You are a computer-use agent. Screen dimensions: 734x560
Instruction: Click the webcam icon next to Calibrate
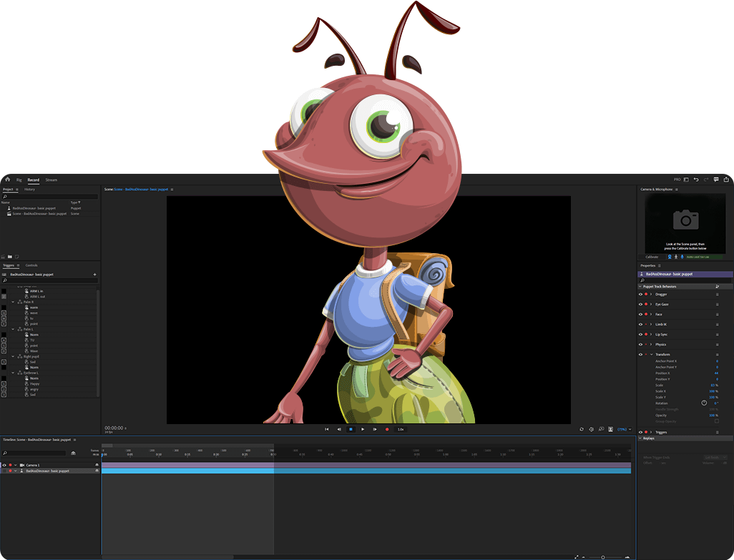[669, 257]
